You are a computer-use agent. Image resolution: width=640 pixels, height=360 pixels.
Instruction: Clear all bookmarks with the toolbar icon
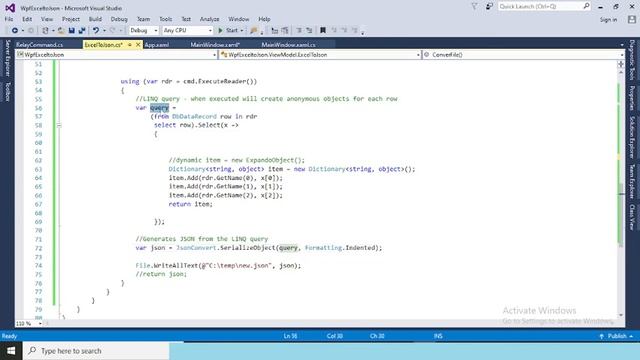coord(354,30)
